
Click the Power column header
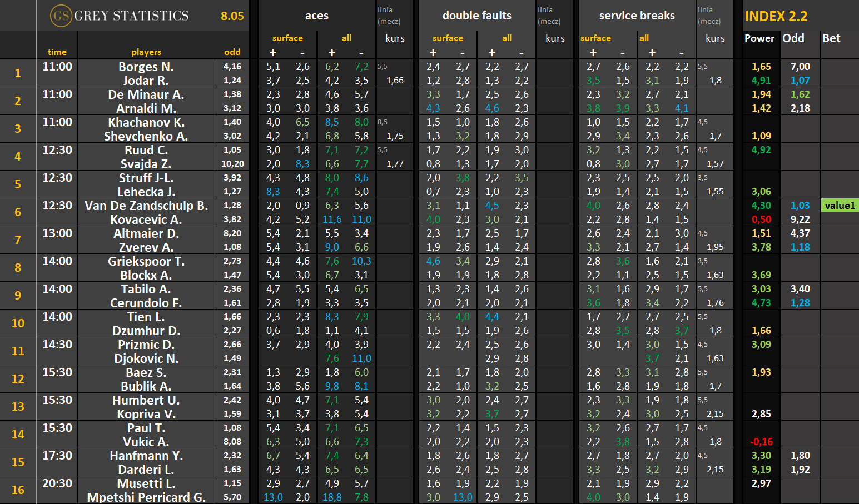coord(759,38)
